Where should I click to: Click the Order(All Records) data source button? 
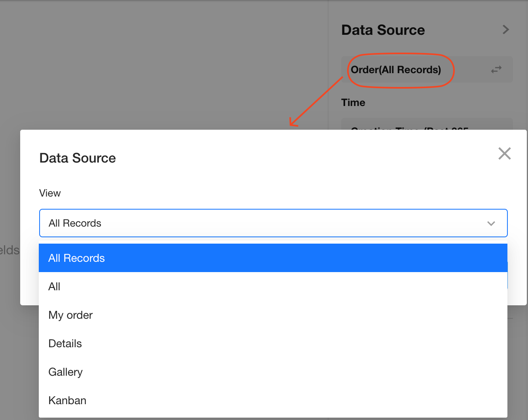point(396,70)
